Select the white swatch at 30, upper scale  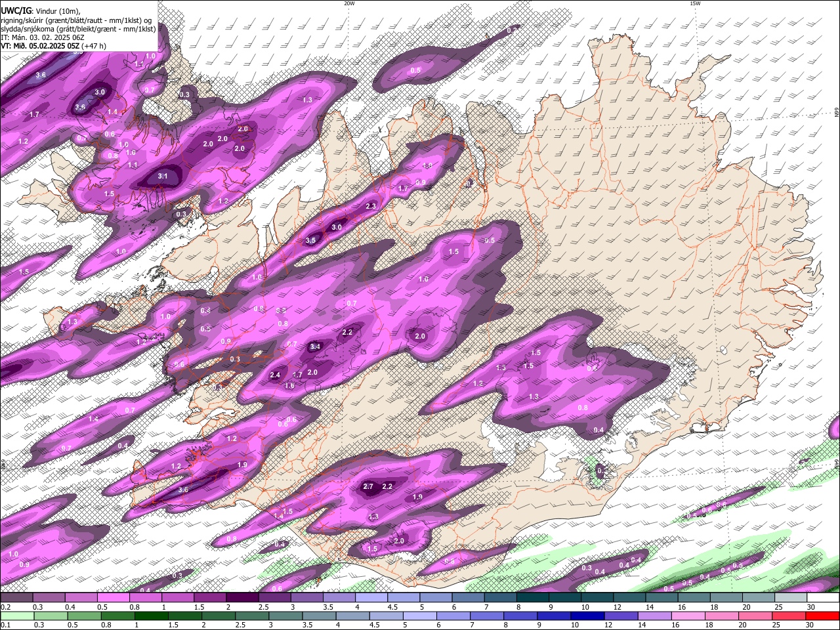click(823, 598)
